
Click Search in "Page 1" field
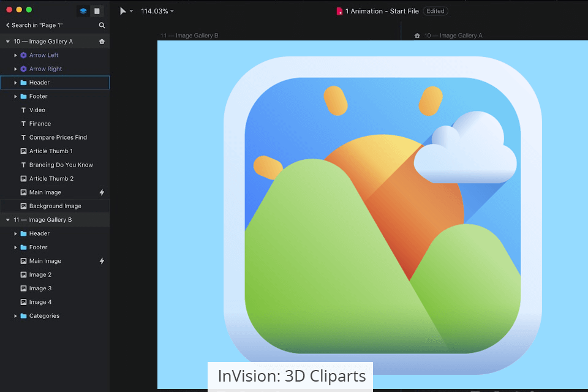[x=37, y=25]
